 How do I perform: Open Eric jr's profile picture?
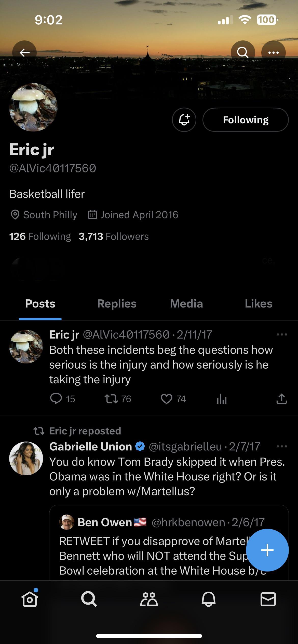coord(33,107)
